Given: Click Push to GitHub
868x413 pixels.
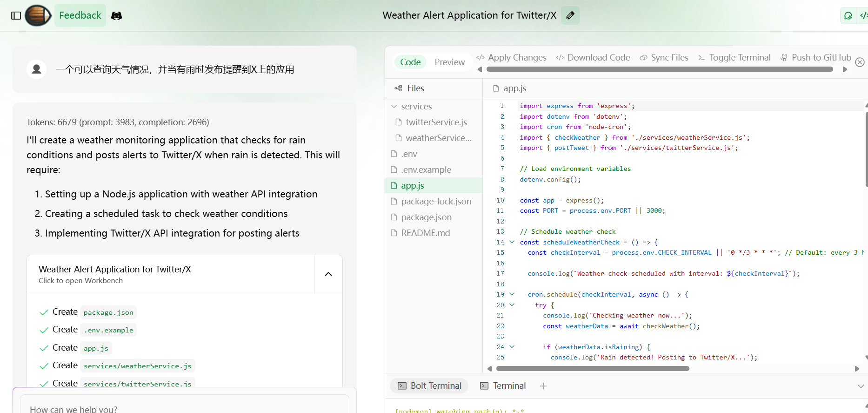Looking at the screenshot, I should point(816,57).
